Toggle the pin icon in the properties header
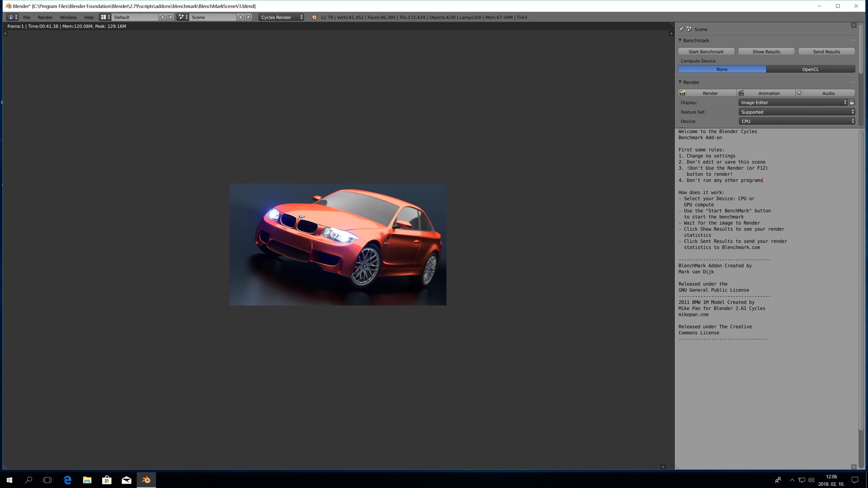The image size is (868, 488). 681,29
